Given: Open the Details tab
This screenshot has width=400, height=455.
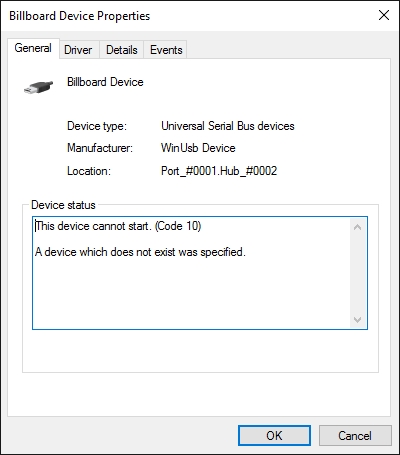Looking at the screenshot, I should 122,50.
